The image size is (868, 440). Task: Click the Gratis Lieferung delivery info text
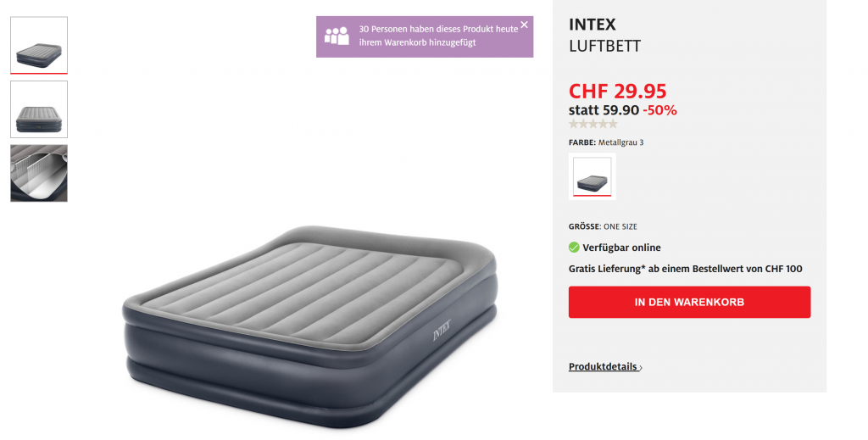click(x=685, y=269)
